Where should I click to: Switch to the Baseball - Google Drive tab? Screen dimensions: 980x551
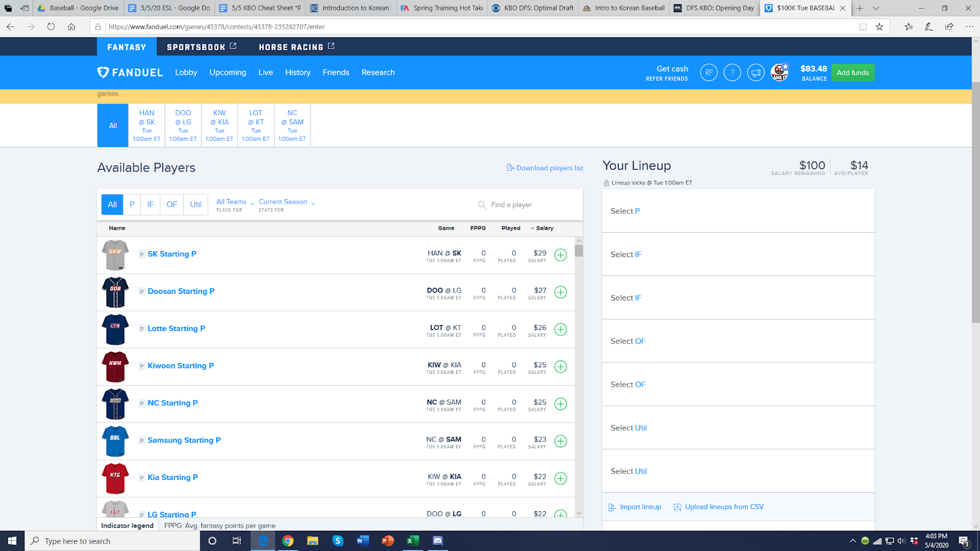click(x=78, y=8)
